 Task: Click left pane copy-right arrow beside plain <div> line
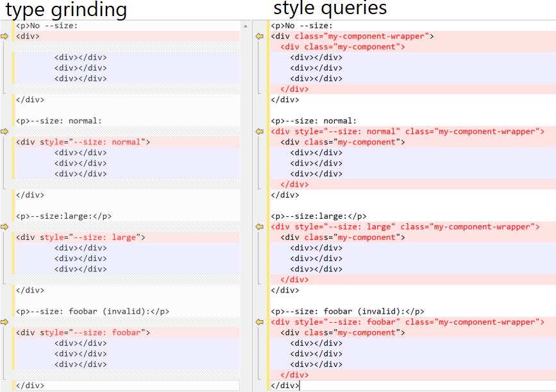point(4,36)
